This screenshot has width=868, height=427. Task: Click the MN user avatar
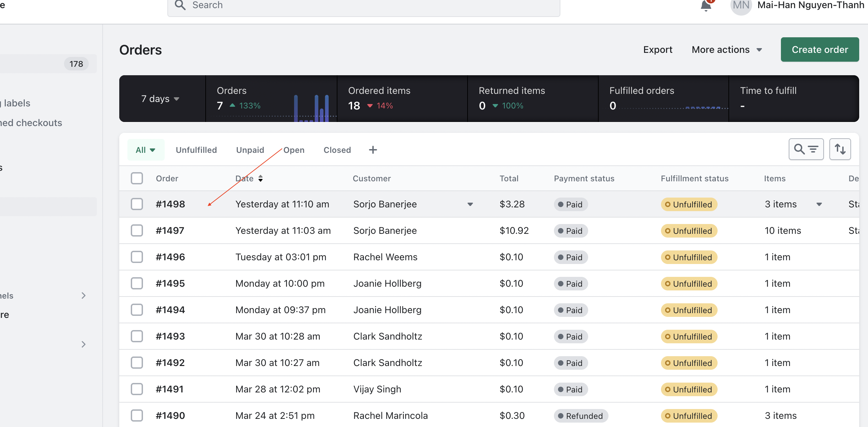pos(741,6)
